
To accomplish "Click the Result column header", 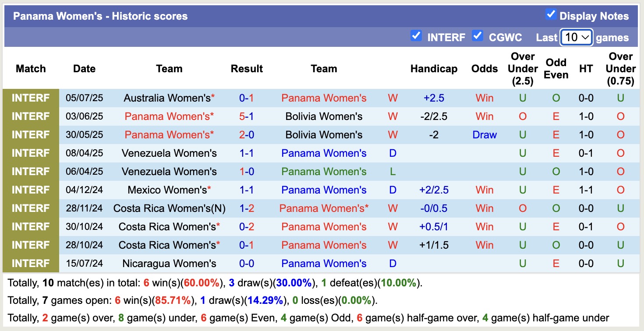I will pos(247,69).
